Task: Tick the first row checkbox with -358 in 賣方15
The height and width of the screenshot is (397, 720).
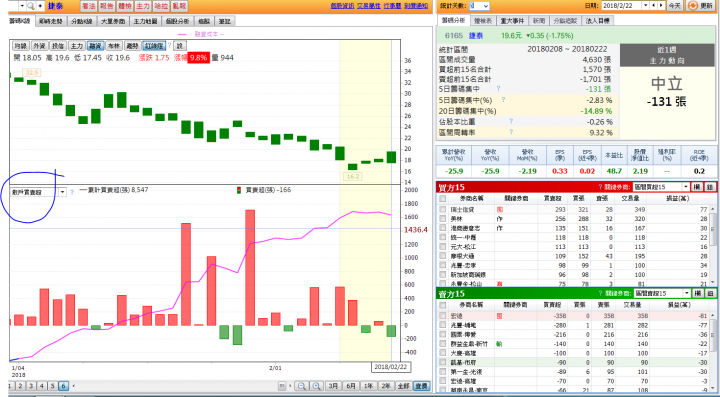Action: (x=442, y=316)
